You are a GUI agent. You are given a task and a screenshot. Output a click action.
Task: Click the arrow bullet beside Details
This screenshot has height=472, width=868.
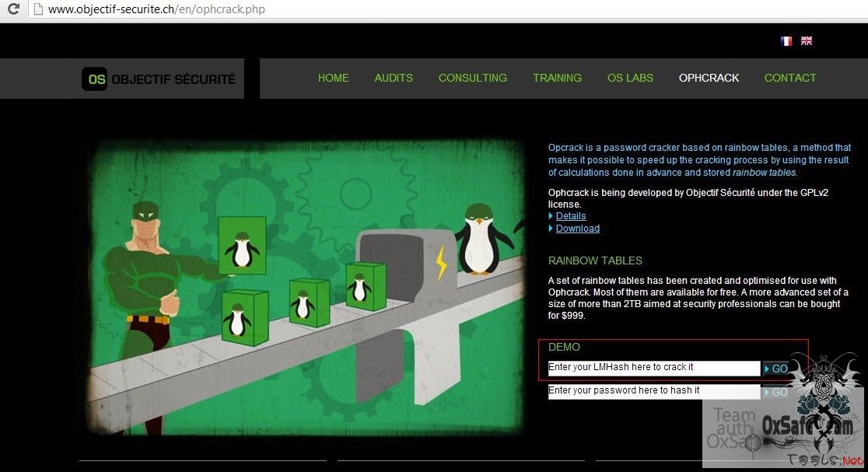(551, 216)
